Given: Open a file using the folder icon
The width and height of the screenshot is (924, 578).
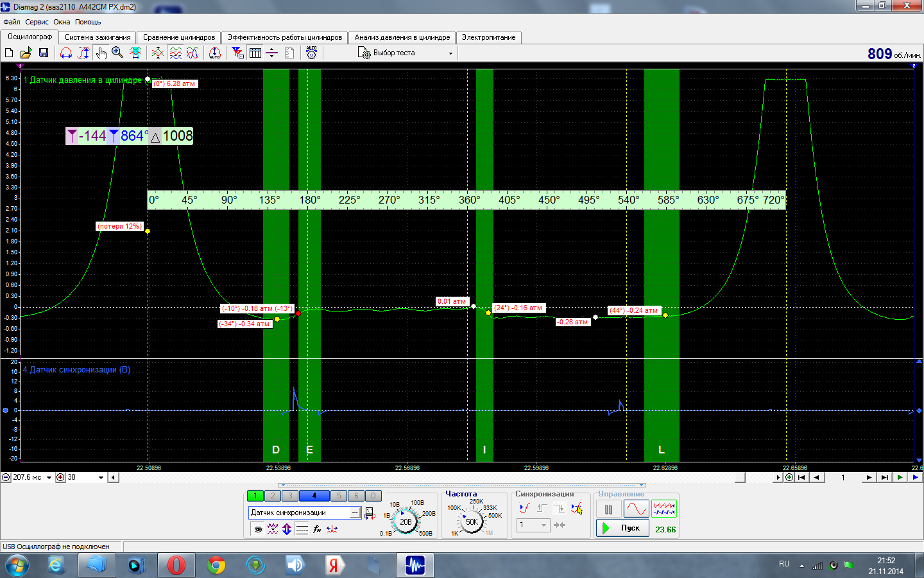Looking at the screenshot, I should click(x=26, y=53).
